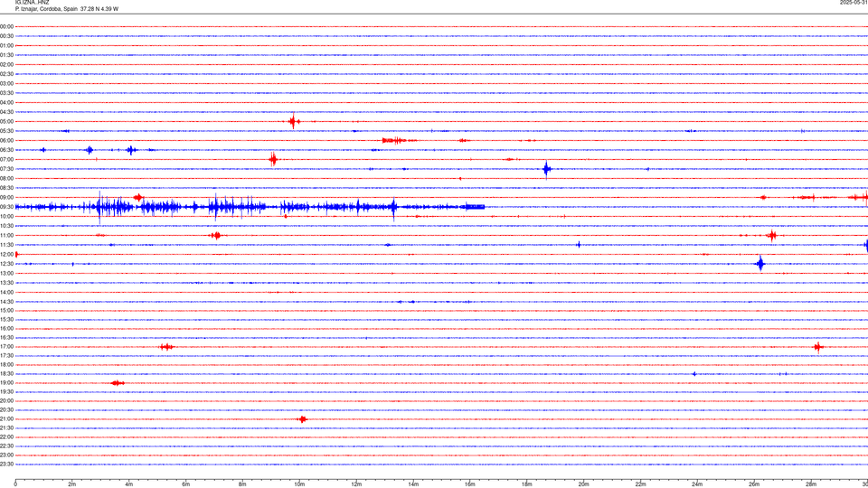868x488 pixels.
Task: Click the 26m tick label on the time axis
Action: [x=754, y=484]
